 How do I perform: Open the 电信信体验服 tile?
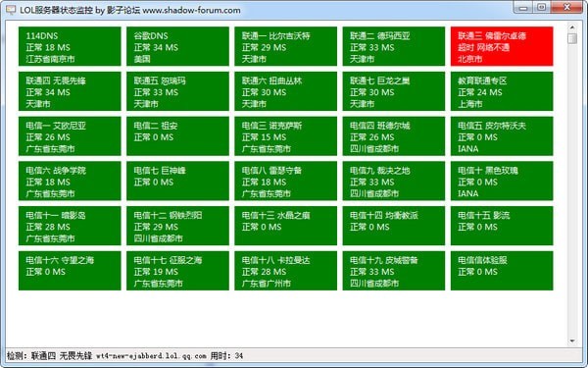click(x=502, y=271)
